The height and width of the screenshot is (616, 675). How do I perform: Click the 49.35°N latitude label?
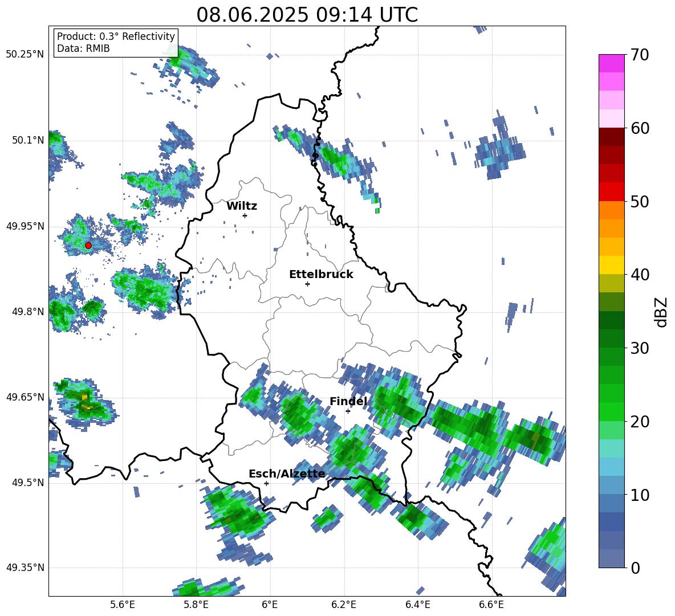pyautogui.click(x=25, y=568)
